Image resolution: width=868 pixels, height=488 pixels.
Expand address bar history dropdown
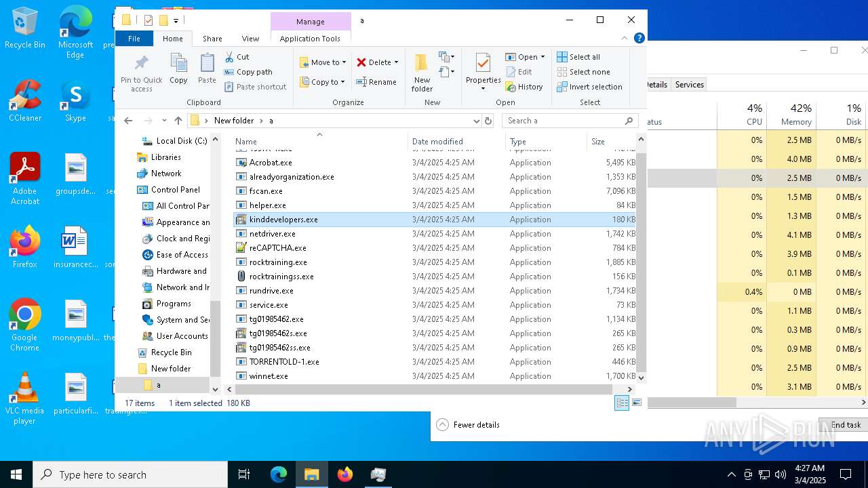475,121
